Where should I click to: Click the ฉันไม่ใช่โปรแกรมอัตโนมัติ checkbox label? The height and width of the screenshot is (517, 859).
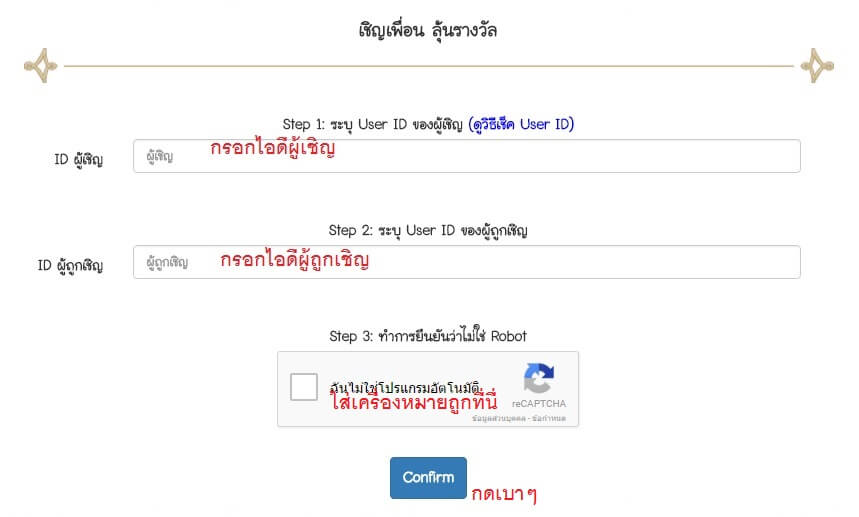point(405,387)
